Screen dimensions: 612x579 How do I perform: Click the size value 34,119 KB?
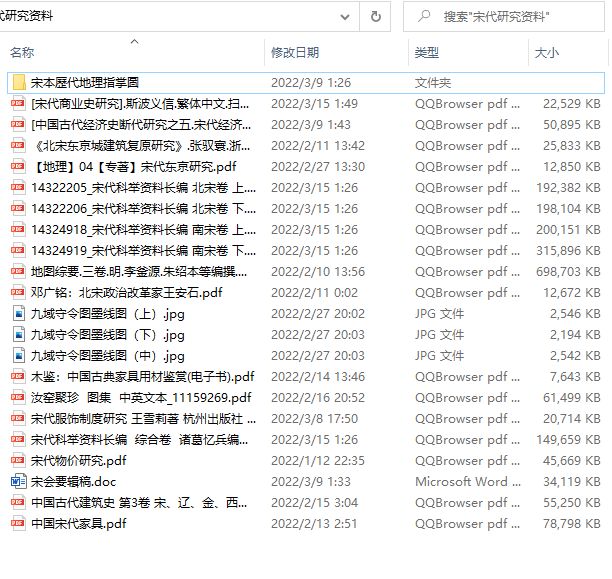click(x=572, y=482)
